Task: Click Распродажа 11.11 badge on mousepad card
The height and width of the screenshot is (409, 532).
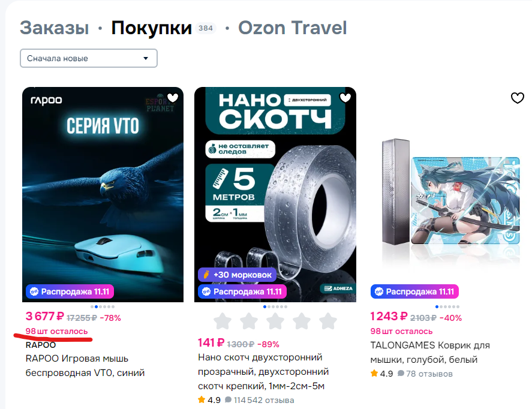Action: tap(414, 291)
